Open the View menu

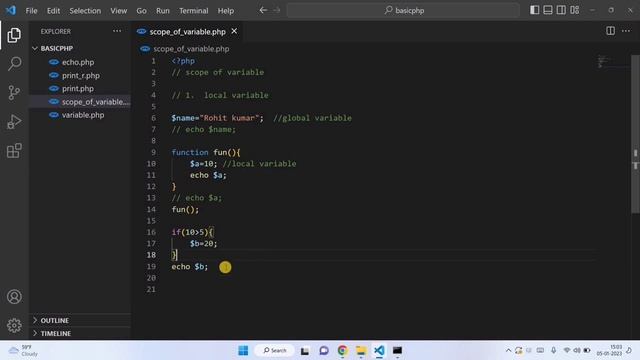pos(118,11)
